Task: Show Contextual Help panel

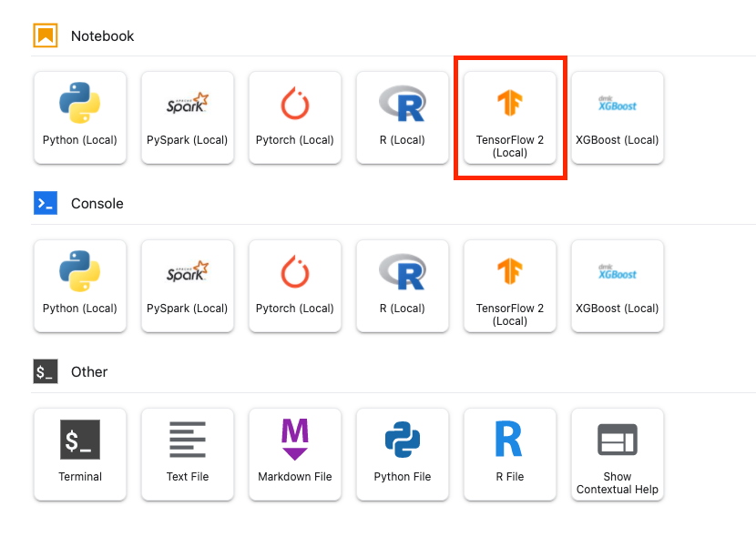Action: [x=618, y=454]
